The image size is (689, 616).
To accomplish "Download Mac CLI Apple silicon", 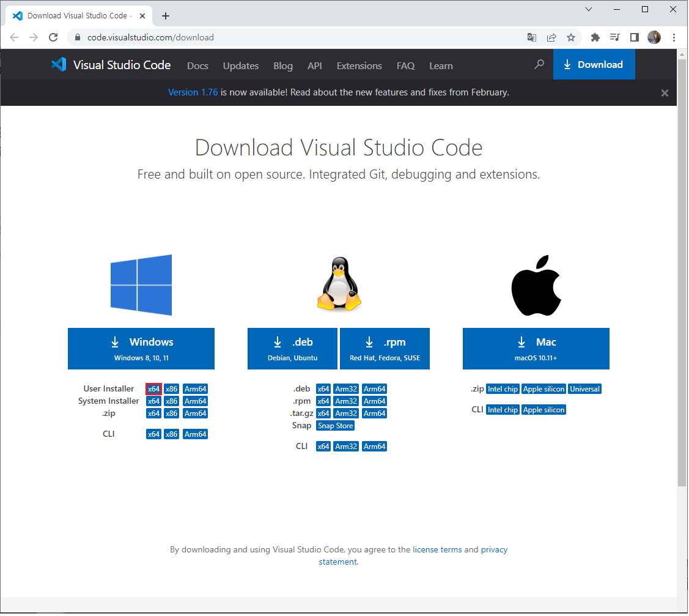I will [543, 410].
